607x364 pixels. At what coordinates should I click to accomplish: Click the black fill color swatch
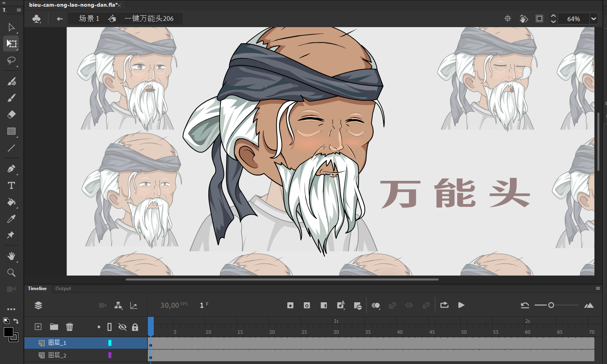click(8, 332)
